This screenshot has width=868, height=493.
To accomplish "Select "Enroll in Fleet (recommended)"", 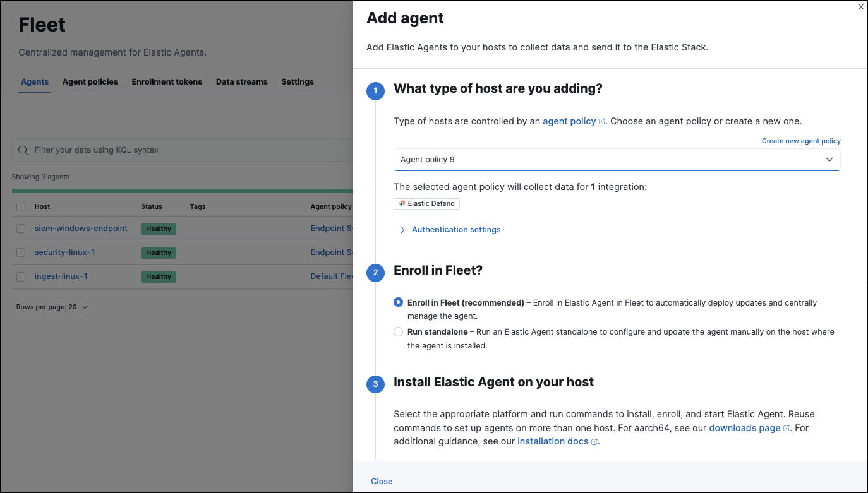I will click(398, 302).
